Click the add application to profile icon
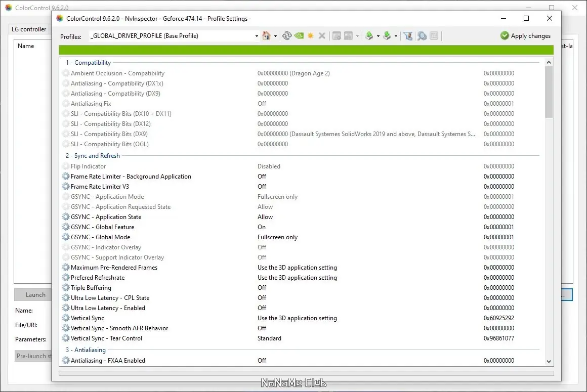587x392 pixels. click(x=337, y=36)
